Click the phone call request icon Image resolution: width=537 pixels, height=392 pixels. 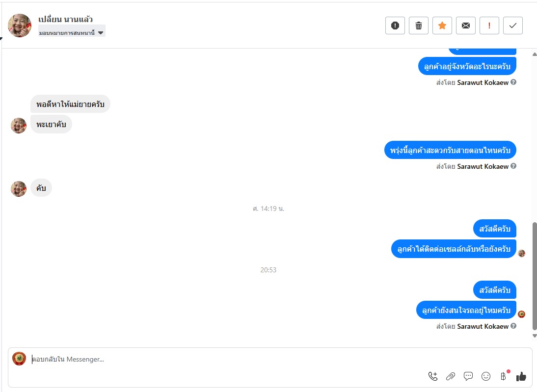pos(433,376)
